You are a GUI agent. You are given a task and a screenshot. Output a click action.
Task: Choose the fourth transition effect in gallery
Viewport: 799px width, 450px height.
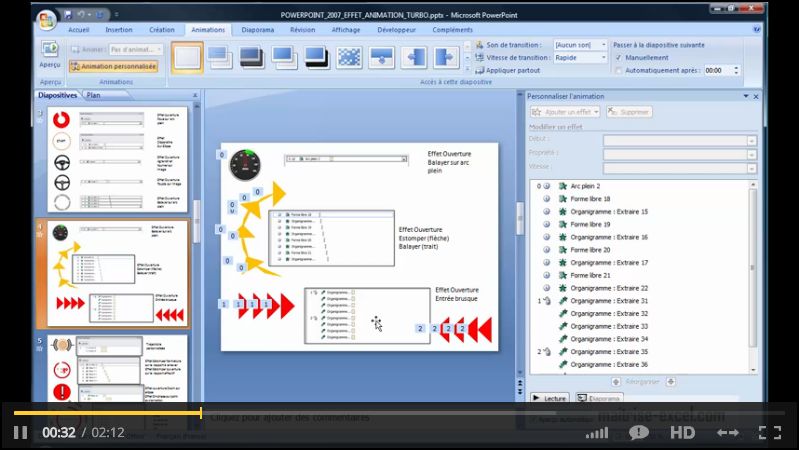click(284, 57)
